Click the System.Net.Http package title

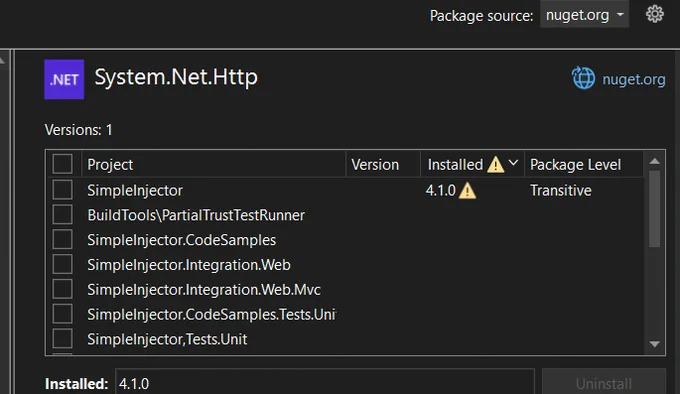(176, 78)
